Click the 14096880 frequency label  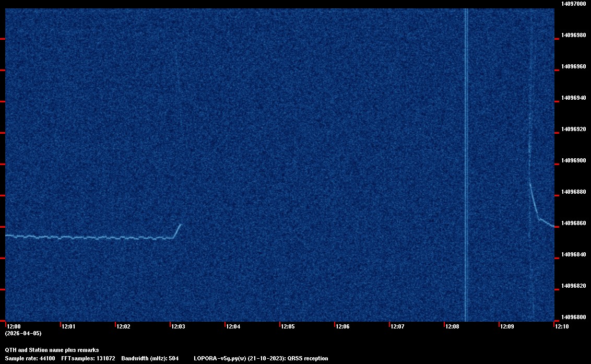[x=574, y=192]
